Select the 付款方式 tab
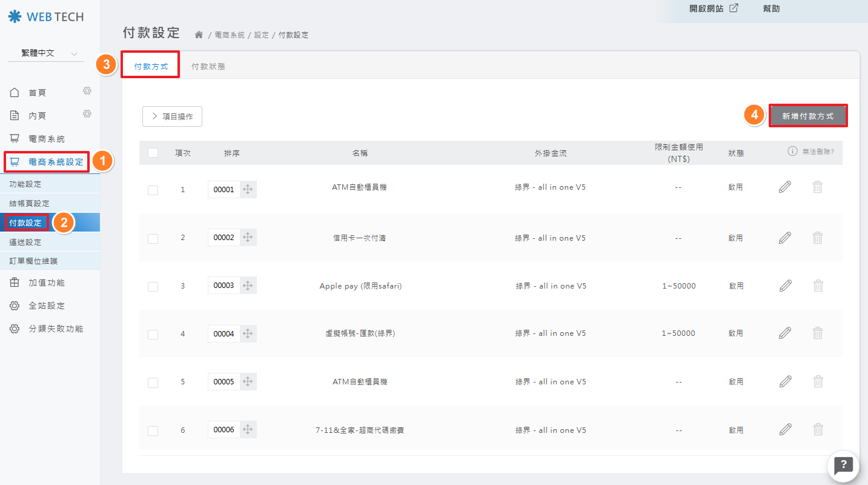Screen dimensions: 868x485 coord(151,67)
